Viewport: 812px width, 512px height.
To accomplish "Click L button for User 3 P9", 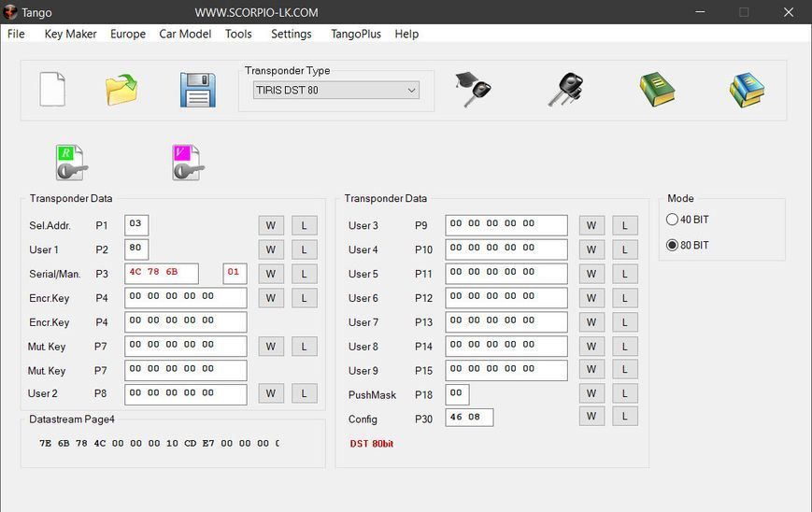I will click(624, 226).
